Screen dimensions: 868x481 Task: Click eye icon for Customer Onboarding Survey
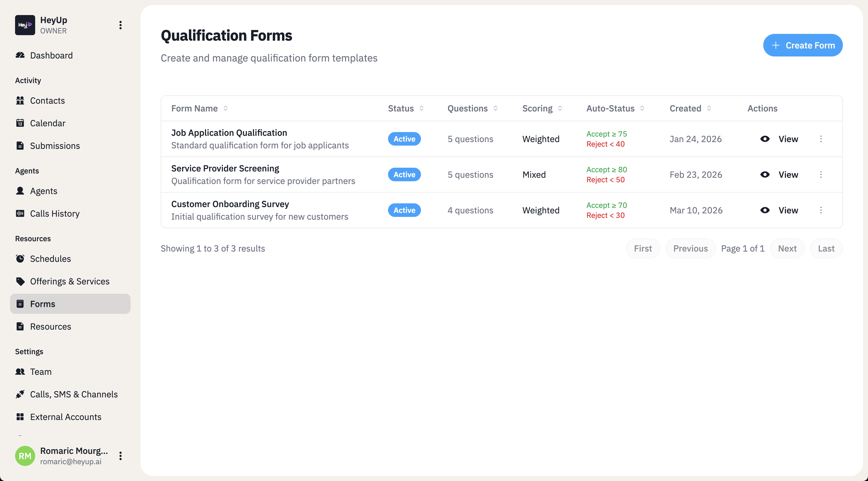point(765,210)
